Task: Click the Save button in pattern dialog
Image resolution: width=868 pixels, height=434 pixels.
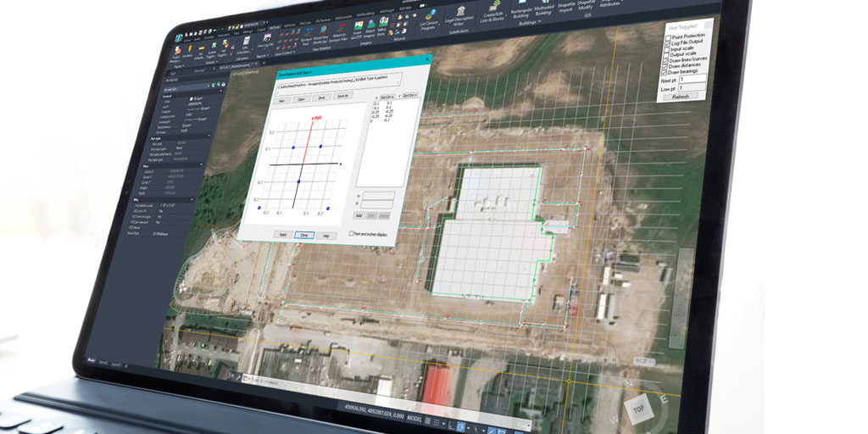Action: [321, 97]
